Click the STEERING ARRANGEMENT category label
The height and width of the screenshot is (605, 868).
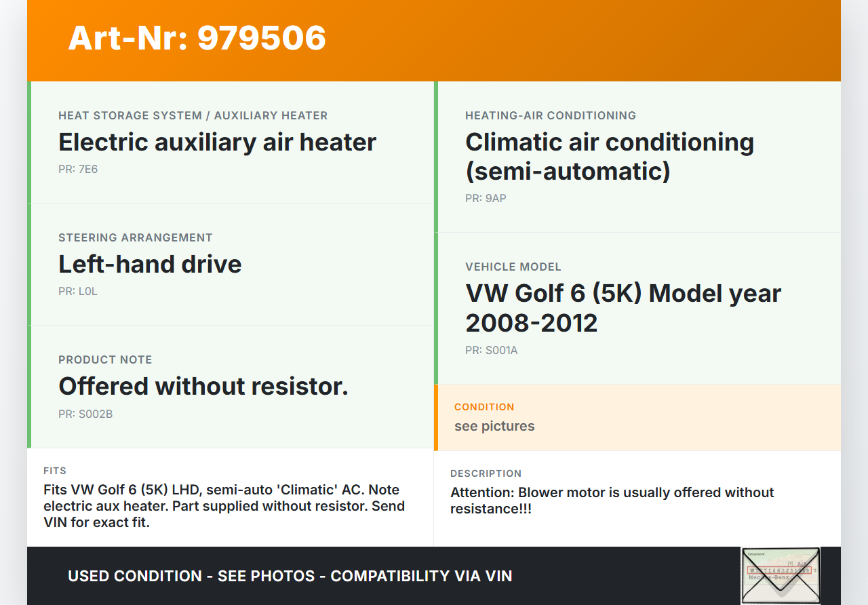136,237
